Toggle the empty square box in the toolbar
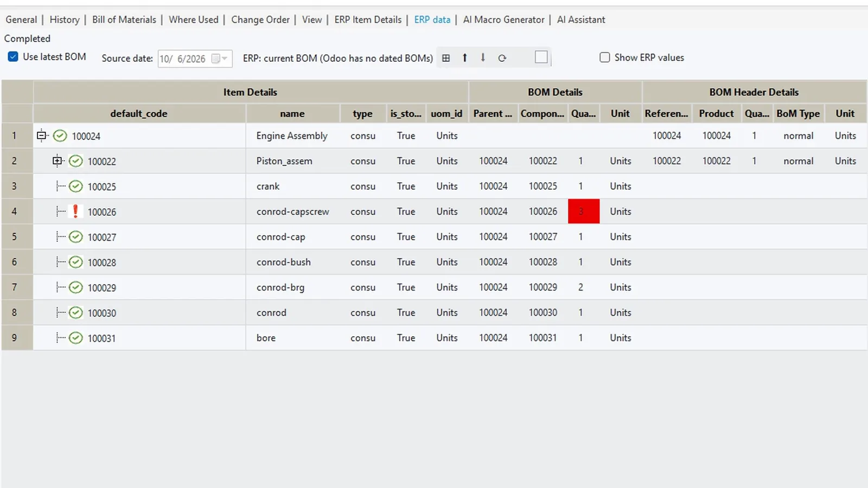868x488 pixels. [541, 57]
